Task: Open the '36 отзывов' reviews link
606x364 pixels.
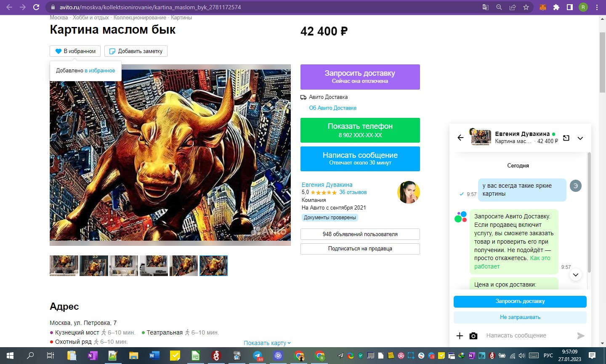Action: 353,192
